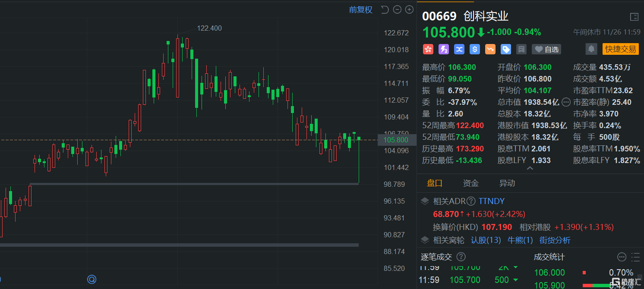Image resolution: width=644 pixels, height=289 pixels.
Task: Open 街货分析 link
Action: pyautogui.click(x=555, y=240)
